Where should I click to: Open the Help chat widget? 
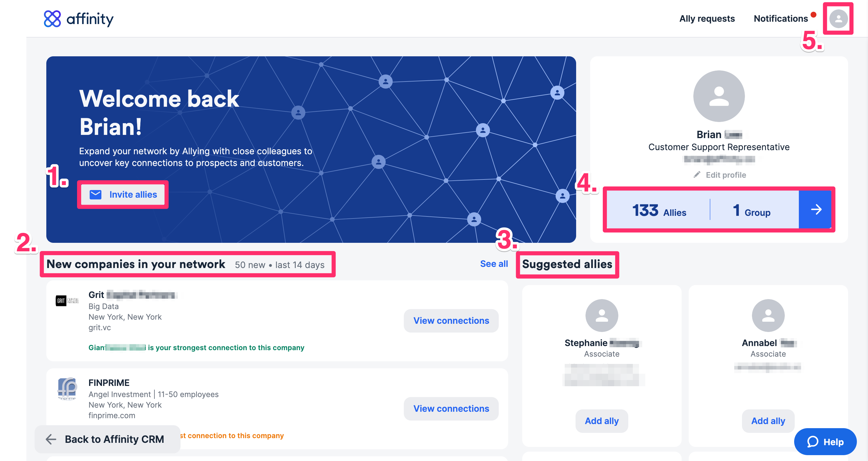coord(825,441)
